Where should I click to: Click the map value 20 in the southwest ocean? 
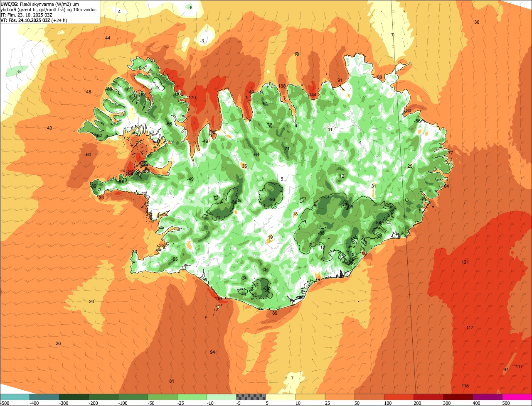tap(91, 302)
